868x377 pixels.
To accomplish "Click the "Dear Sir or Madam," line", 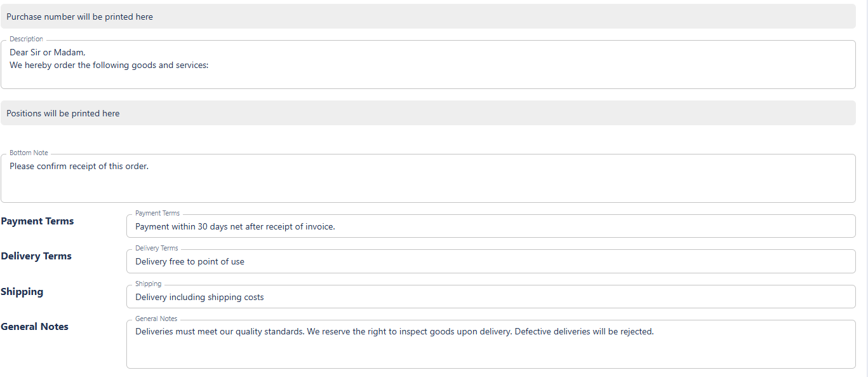I will (x=48, y=53).
